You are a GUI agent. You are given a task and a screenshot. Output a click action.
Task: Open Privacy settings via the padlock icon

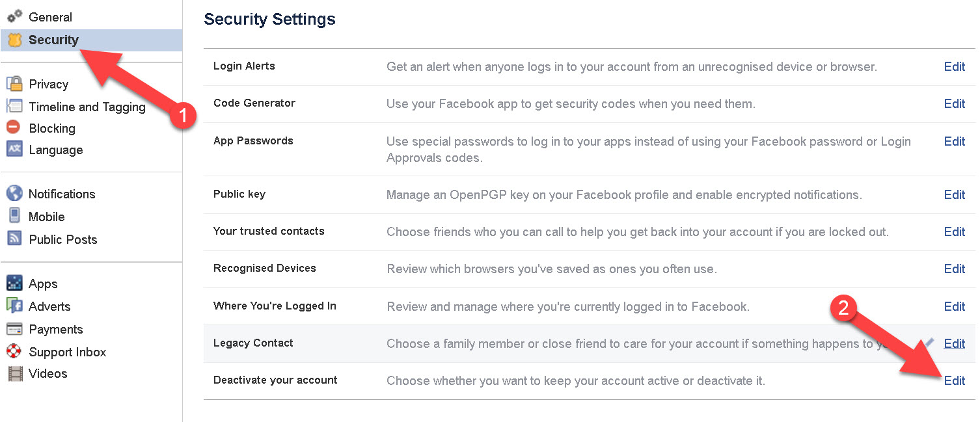coord(16,84)
